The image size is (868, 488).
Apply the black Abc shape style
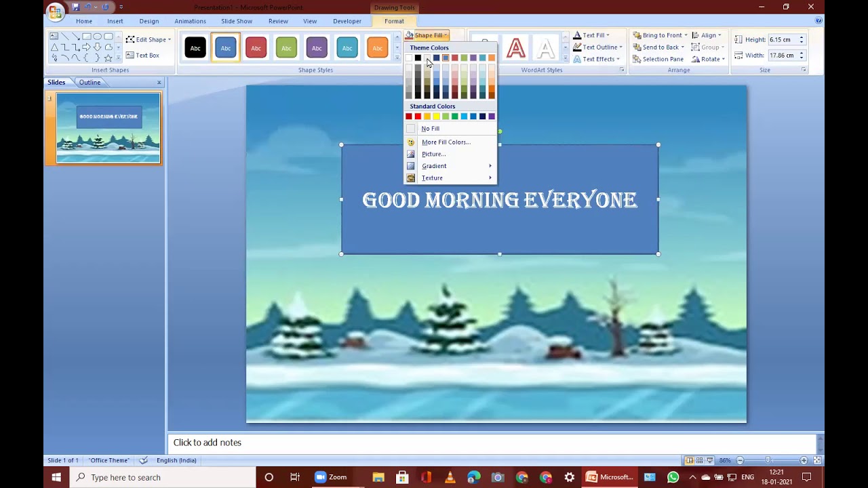[x=195, y=48]
